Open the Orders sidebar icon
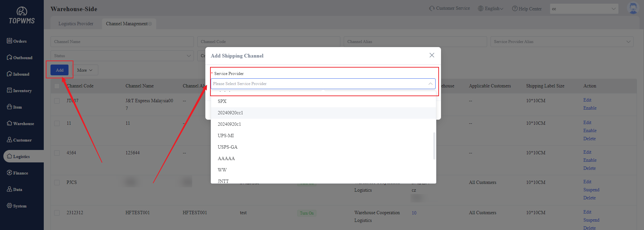This screenshot has width=644, height=230. point(9,41)
